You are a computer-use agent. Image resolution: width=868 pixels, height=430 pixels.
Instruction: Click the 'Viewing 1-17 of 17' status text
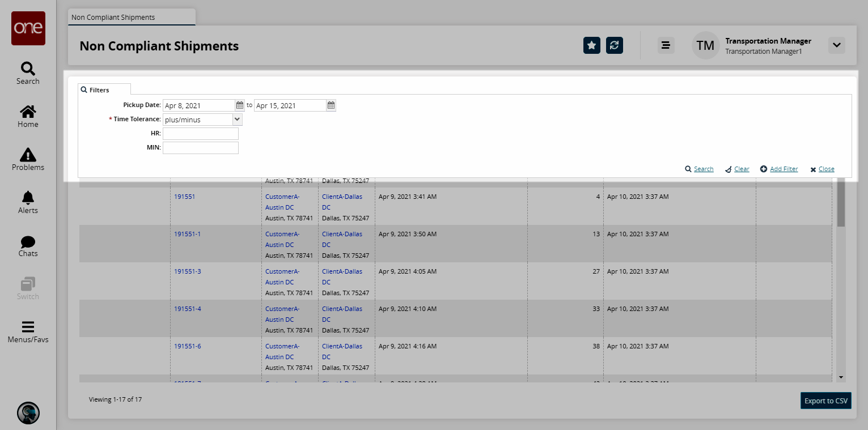tap(115, 399)
